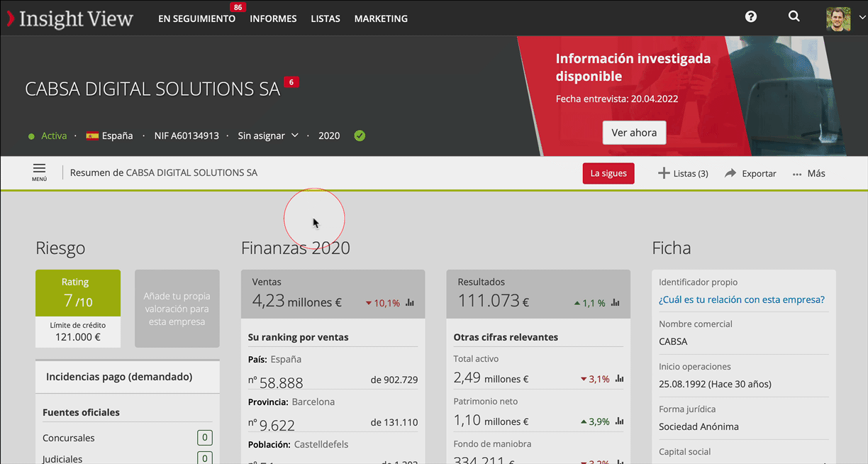Open the Más three-dots menu
Viewport: 868px width, 464px height.
(x=809, y=174)
